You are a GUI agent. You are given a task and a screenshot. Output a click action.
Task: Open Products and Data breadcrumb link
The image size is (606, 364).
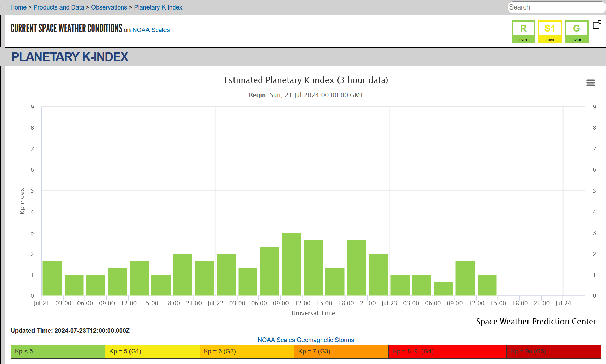click(x=59, y=7)
